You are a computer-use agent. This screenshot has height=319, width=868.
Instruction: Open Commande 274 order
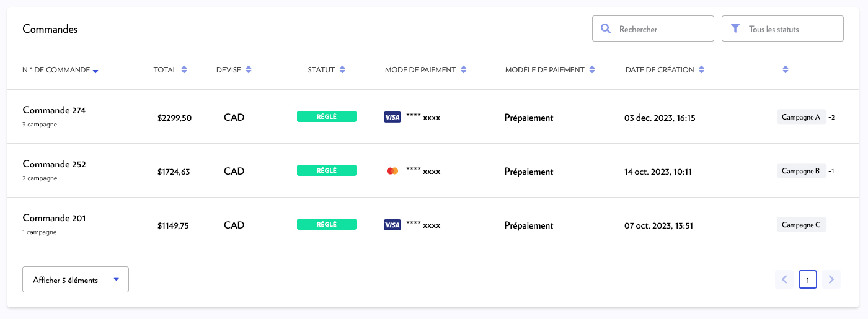pyautogui.click(x=54, y=110)
